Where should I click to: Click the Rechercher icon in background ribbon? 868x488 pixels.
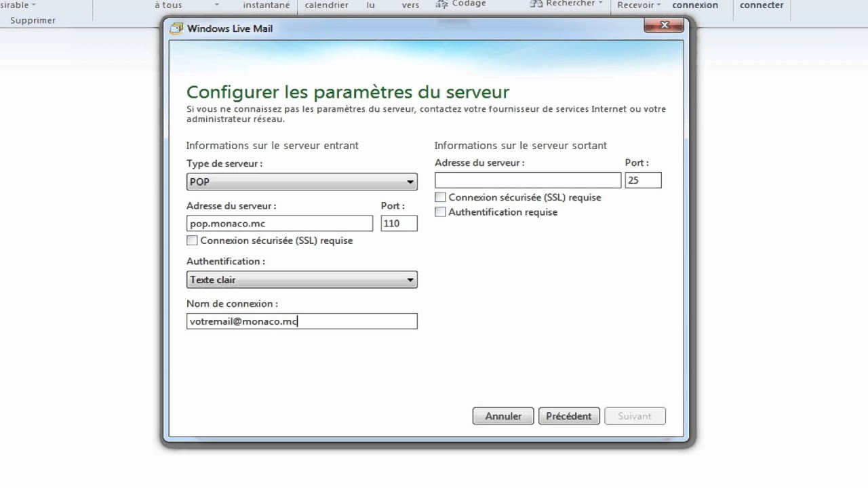(x=536, y=3)
